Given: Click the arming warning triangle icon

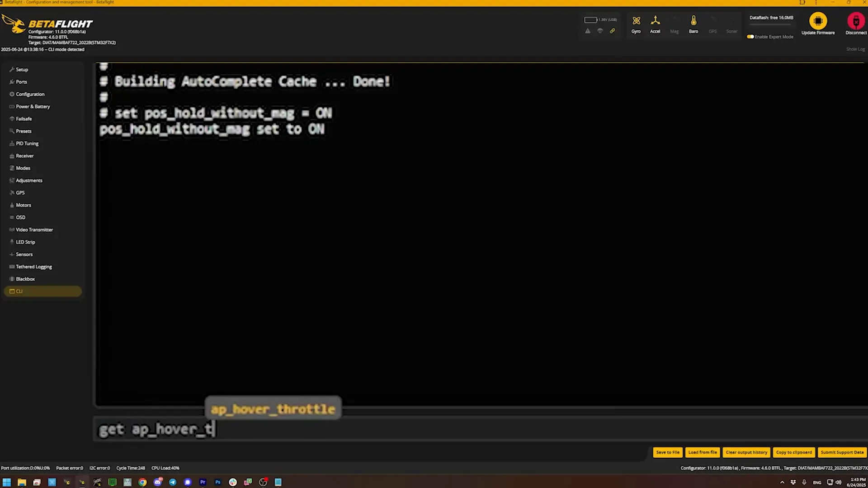Looking at the screenshot, I should pyautogui.click(x=588, y=31).
